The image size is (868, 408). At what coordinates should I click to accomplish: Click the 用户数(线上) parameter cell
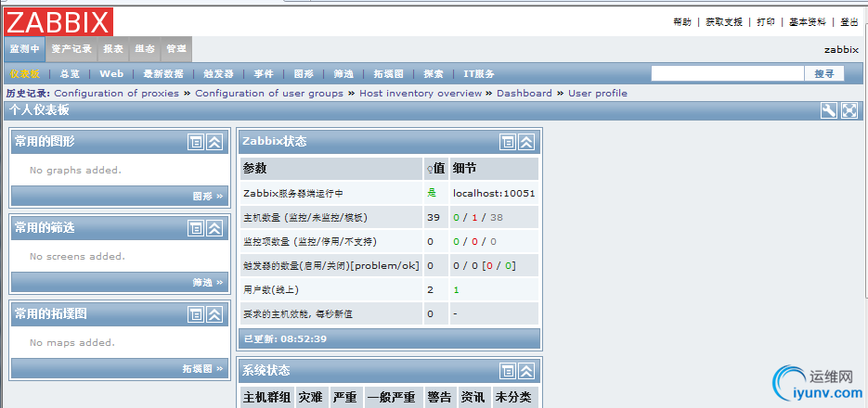point(331,289)
